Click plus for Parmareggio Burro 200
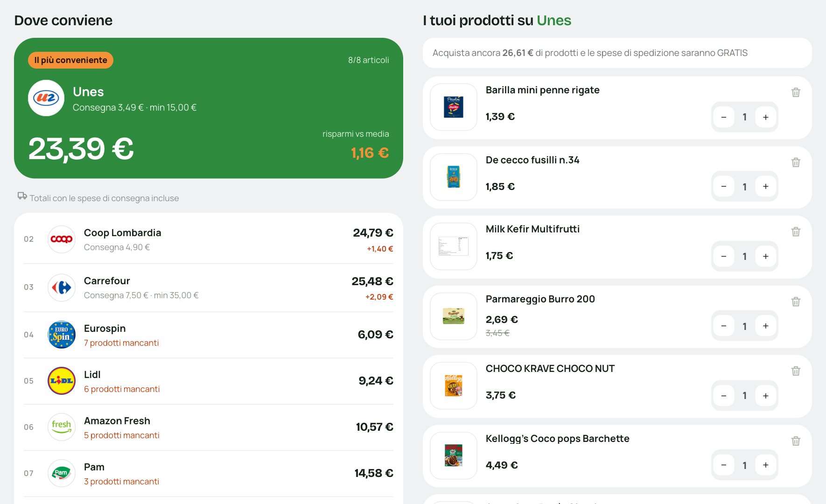The image size is (826, 504). coord(765,326)
